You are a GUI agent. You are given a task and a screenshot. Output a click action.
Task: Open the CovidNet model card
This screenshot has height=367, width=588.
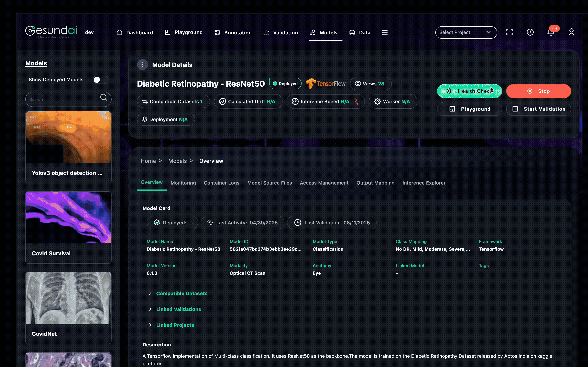68,308
